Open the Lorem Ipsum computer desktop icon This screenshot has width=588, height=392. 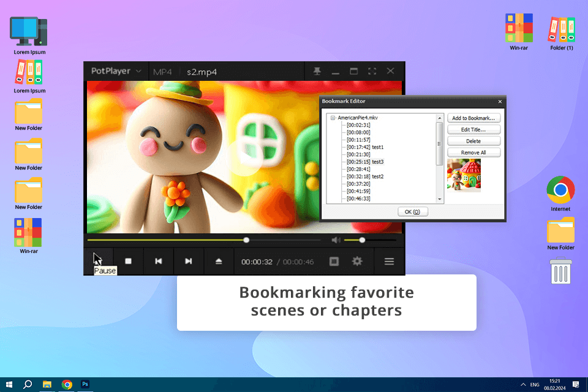click(29, 36)
